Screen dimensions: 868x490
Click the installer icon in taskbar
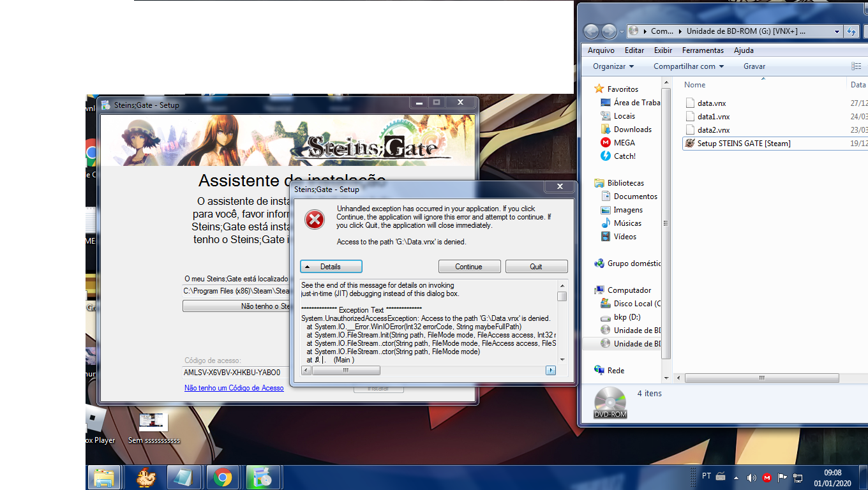(x=263, y=477)
